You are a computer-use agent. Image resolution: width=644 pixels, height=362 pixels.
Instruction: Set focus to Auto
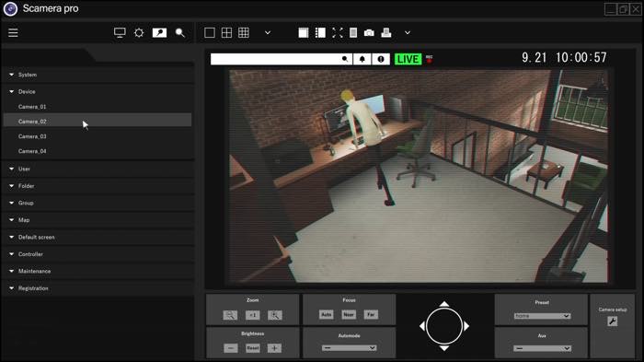click(327, 315)
